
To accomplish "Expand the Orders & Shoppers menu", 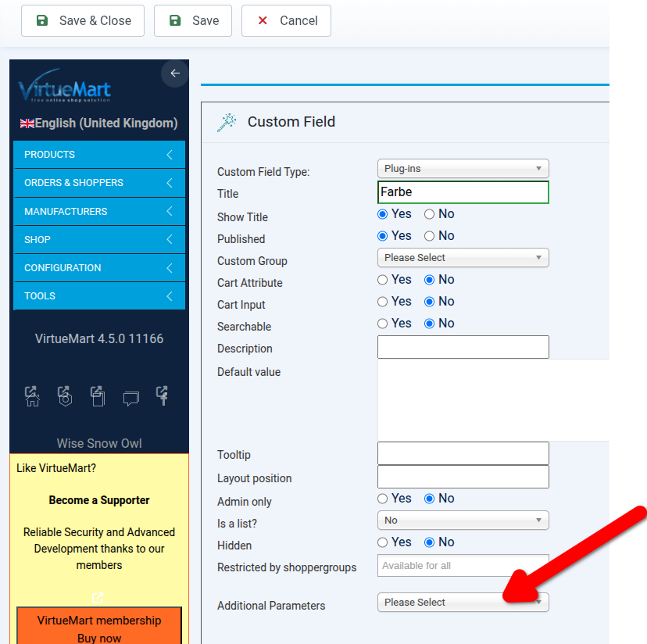I will (99, 183).
